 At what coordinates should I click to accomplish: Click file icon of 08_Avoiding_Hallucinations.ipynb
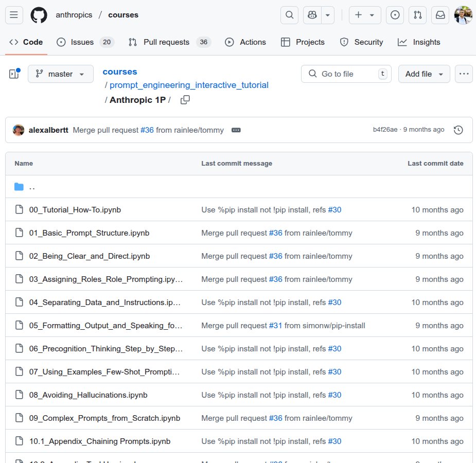point(19,395)
